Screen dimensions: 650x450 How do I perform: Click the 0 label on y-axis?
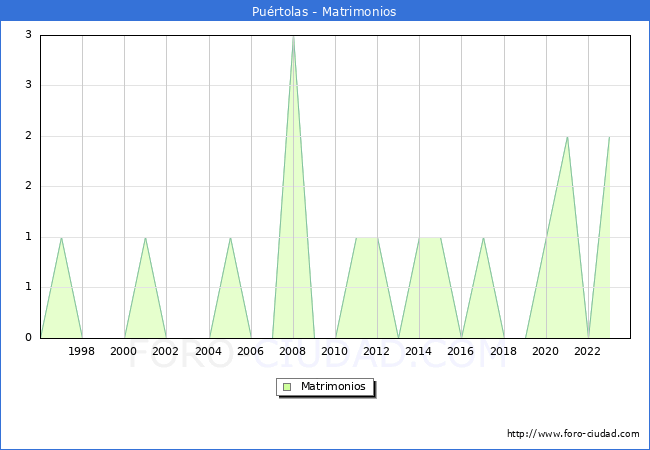point(29,338)
